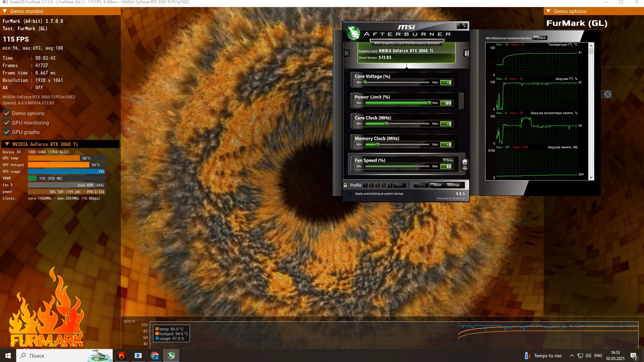Open FurMark from the taskbar flame icon
Screen dimensions: 644x362
tap(122, 356)
